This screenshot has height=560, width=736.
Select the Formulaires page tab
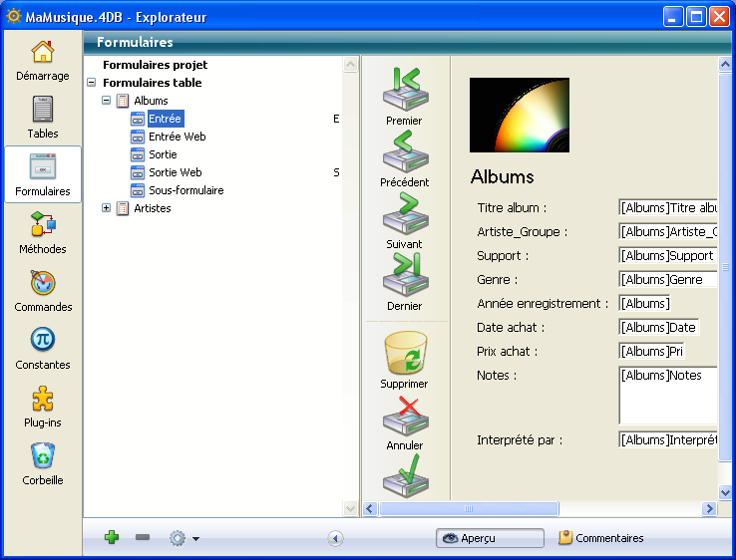[42, 174]
